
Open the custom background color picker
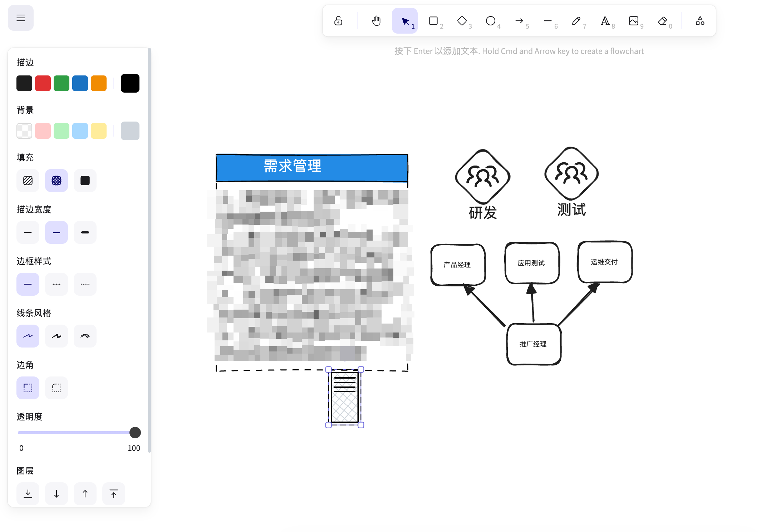coord(130,131)
